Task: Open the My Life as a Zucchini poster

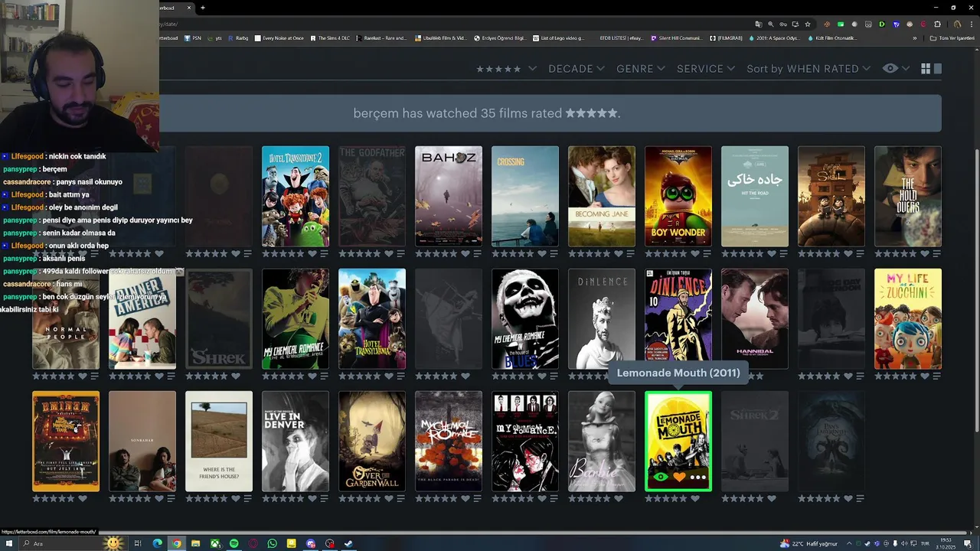Action: (x=908, y=319)
